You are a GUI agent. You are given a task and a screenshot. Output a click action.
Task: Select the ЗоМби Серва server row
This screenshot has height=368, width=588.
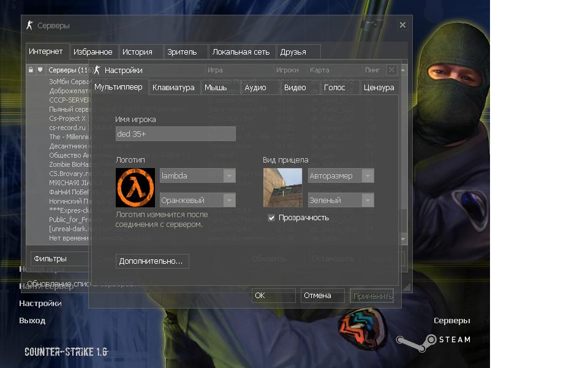pyautogui.click(x=70, y=82)
